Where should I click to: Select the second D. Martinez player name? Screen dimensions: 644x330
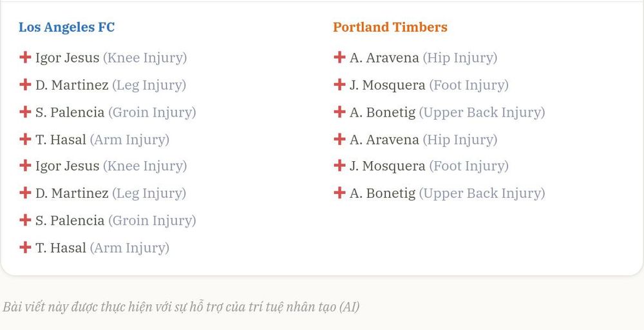pyautogui.click(x=72, y=193)
